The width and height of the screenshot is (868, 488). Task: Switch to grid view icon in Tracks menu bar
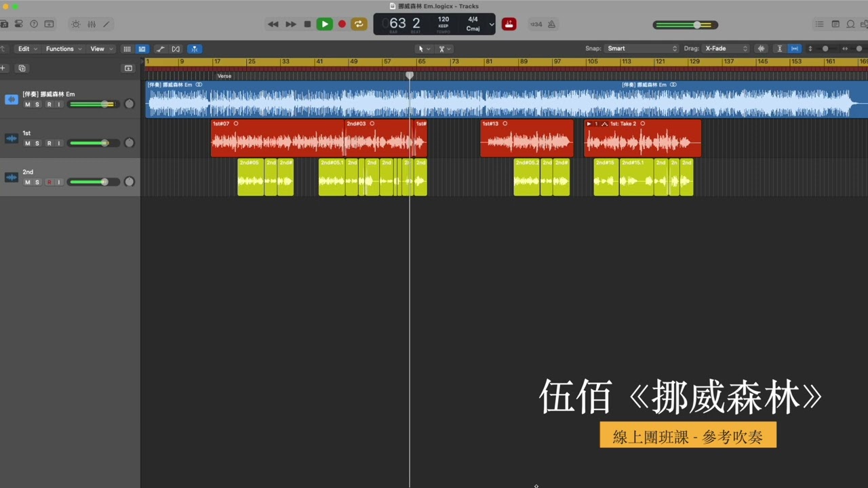point(127,49)
